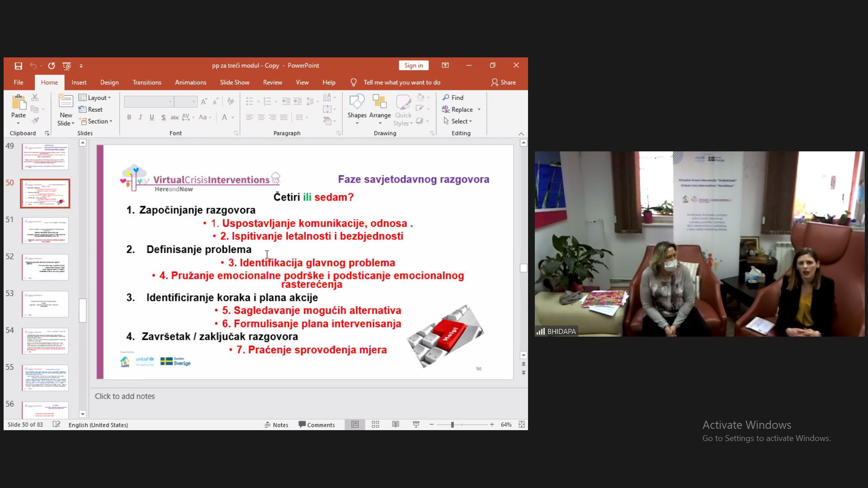The width and height of the screenshot is (868, 488).
Task: Expand the Select dropdown in Editing
Action: point(458,121)
